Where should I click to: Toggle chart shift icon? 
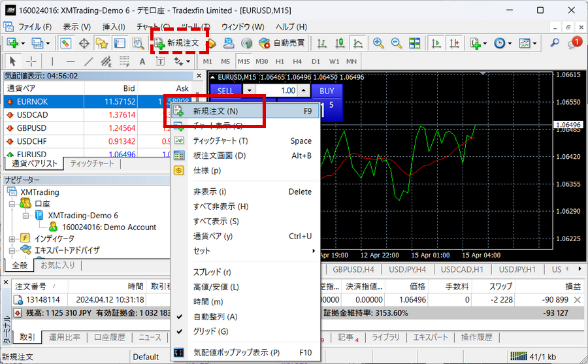coord(454,43)
